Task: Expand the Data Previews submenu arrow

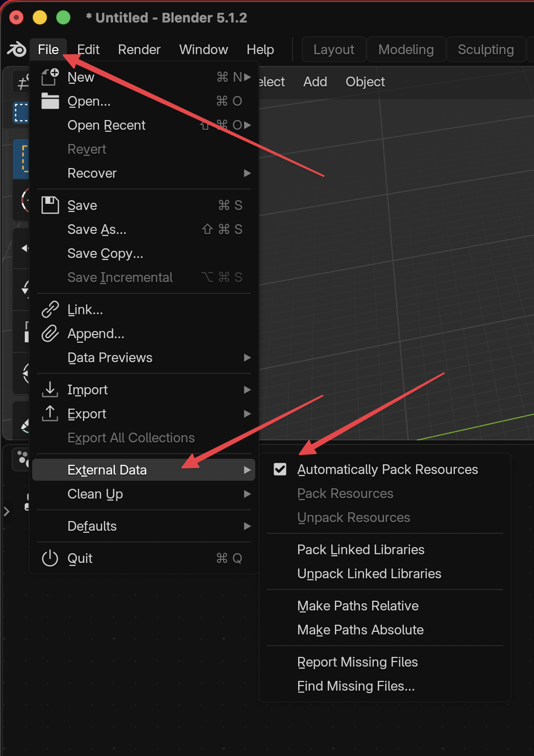Action: tap(248, 358)
